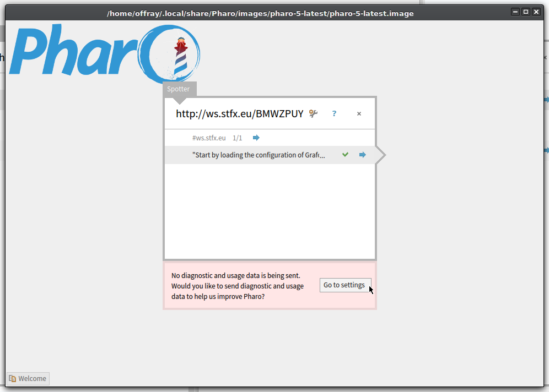Dive into the #ws.stfx.eu category arrow
The image size is (549, 392).
pyautogui.click(x=256, y=138)
